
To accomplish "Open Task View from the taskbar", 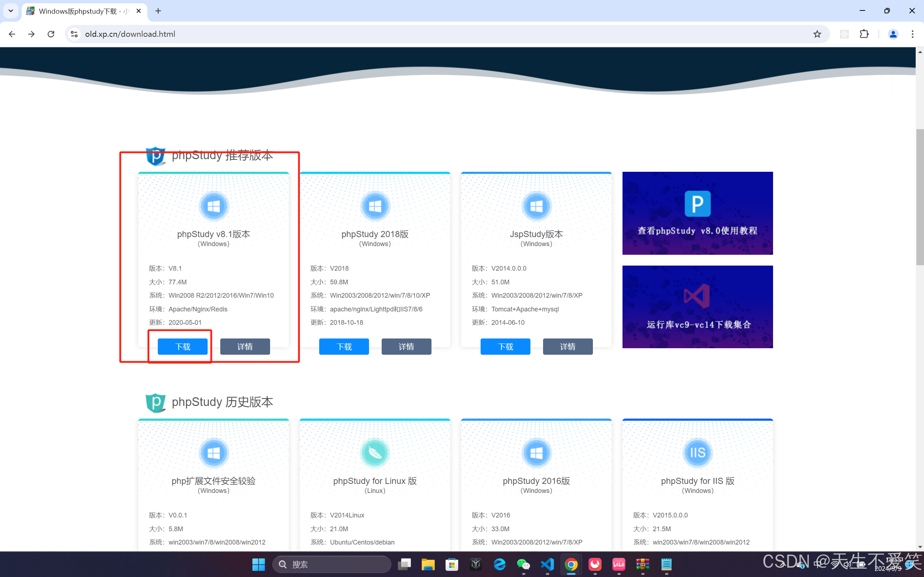I will 404,564.
